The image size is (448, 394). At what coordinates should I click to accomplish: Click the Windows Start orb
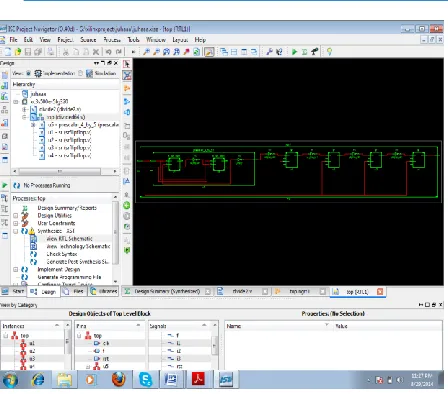(10, 379)
